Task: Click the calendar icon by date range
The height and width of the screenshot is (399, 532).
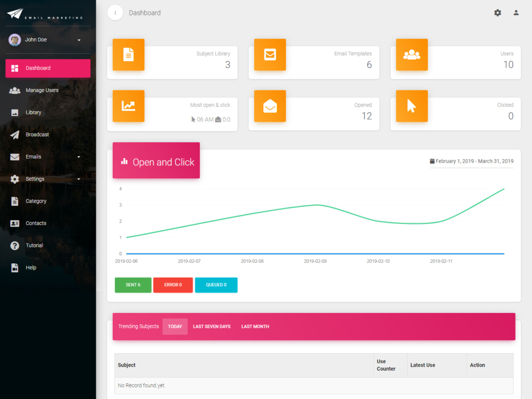Action: point(432,161)
